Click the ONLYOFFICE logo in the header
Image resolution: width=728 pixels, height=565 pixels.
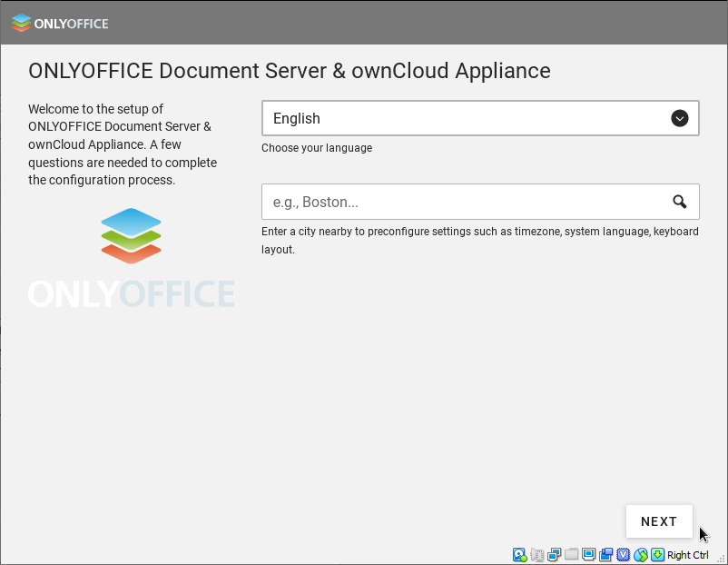pyautogui.click(x=60, y=24)
